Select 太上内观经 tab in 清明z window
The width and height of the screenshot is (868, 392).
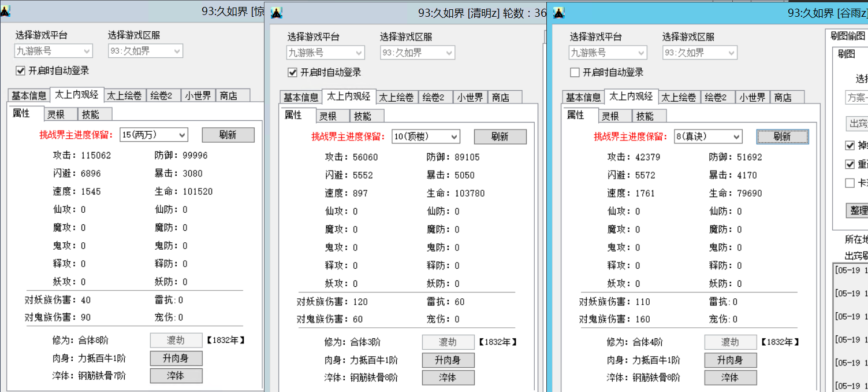pos(348,96)
